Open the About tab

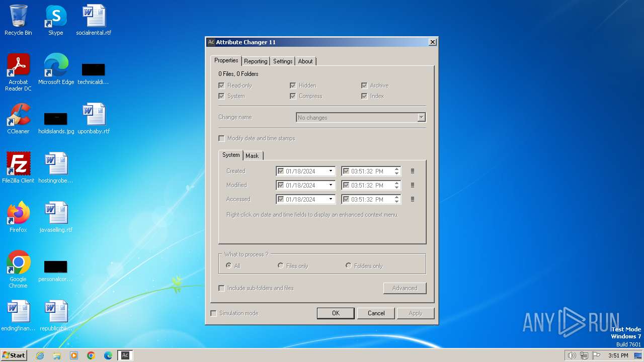(305, 61)
